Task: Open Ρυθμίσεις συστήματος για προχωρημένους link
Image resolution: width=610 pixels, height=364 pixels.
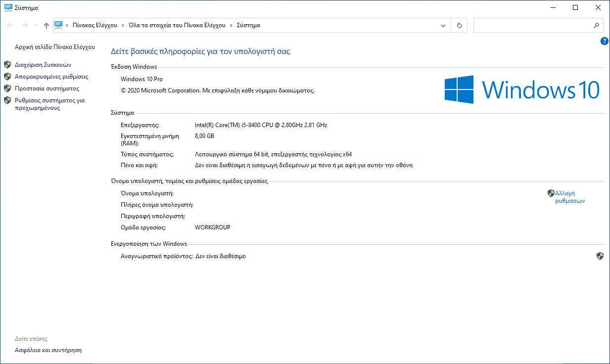Action: 49,104
